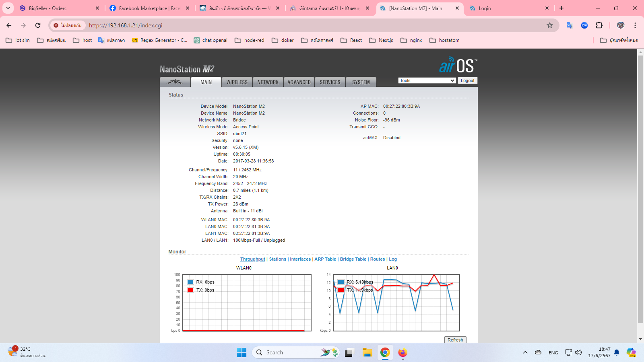Image resolution: width=644 pixels, height=362 pixels.
Task: Click the browser back arrow
Action: [x=9, y=25]
